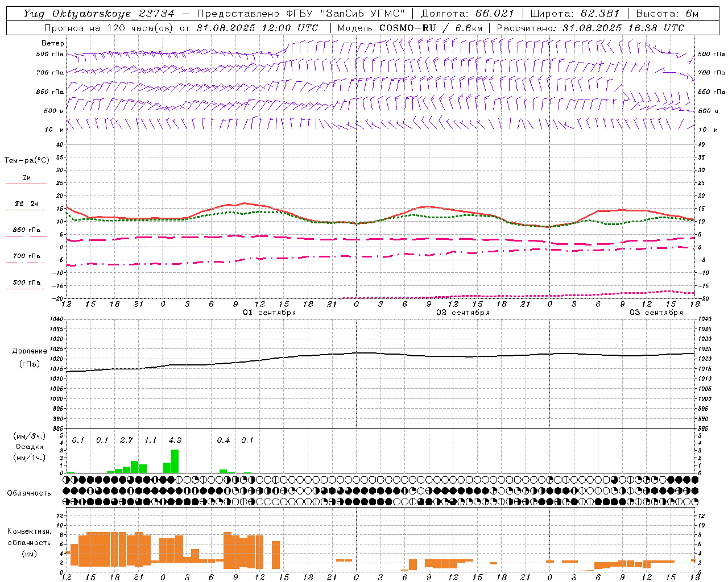728x582 pixels.
Task: Click the (мм/1ч.) precipitation unit label
Action: (x=30, y=458)
